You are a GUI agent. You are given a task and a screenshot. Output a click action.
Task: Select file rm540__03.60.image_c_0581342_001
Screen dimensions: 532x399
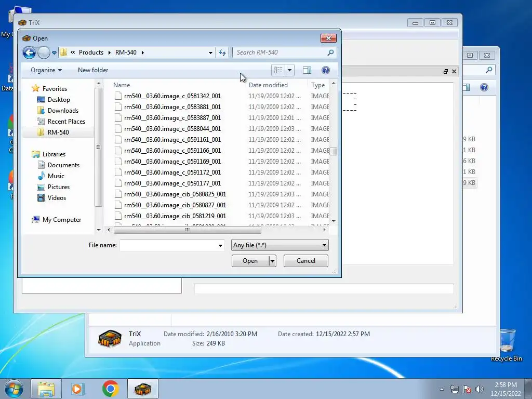pos(172,96)
